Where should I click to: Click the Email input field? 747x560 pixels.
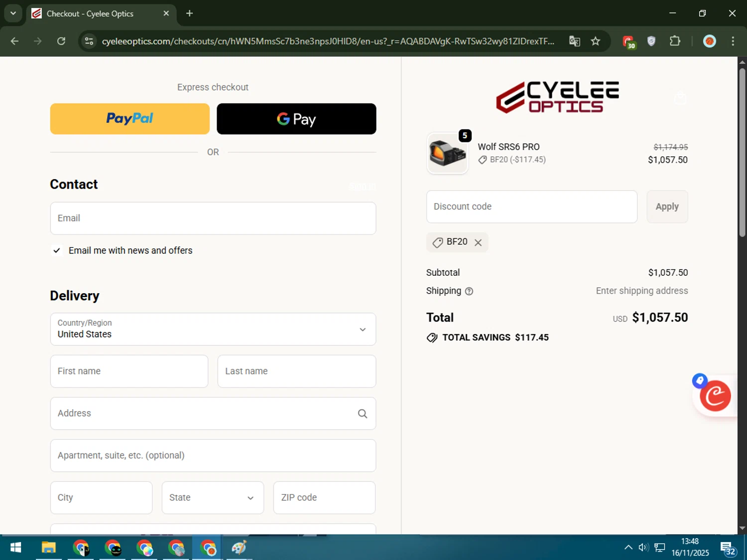click(x=213, y=219)
